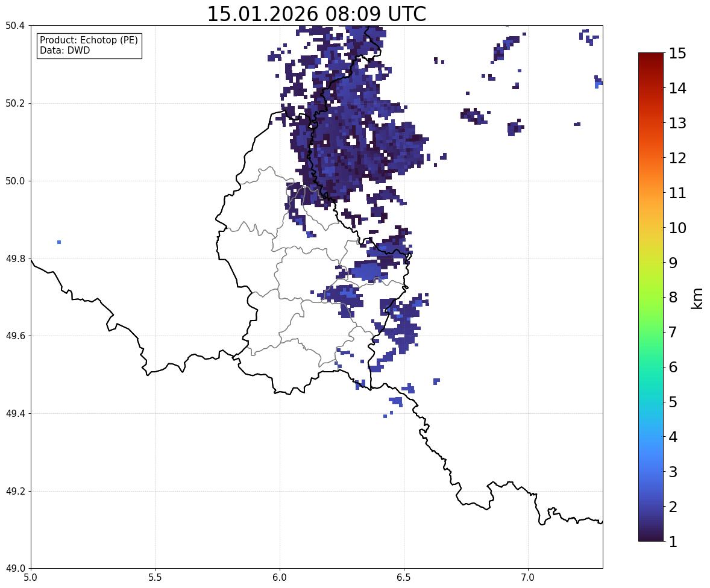Click the x-axis label 6.0
Screen dimensions: 710x588
coord(280,578)
